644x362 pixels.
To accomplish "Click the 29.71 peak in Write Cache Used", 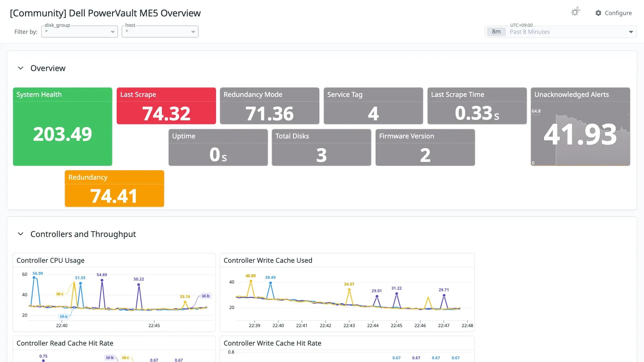I will 444,295.
